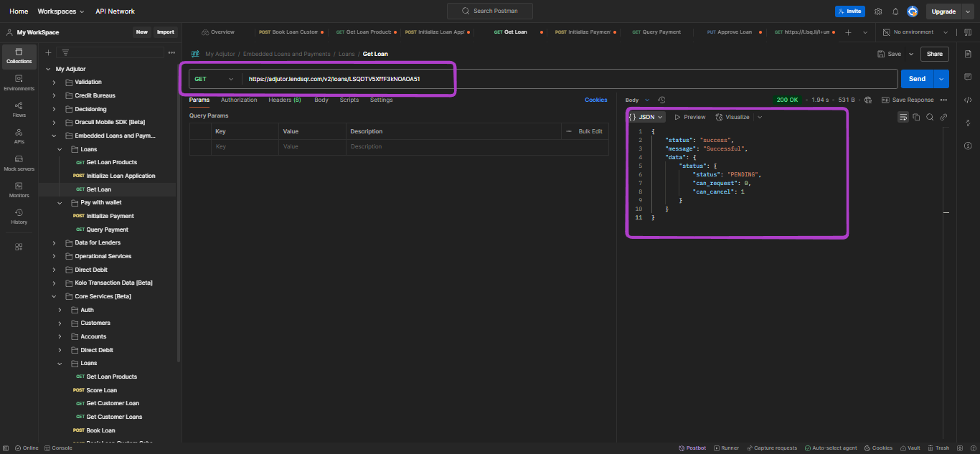Open the No environment selector dropdown
This screenshot has height=454, width=980.
[915, 32]
